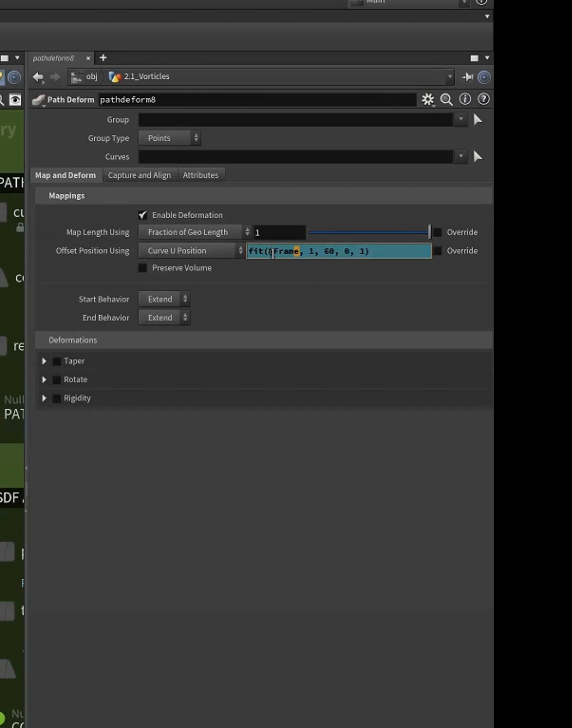The width and height of the screenshot is (572, 728).
Task: Click the obj network icon in path
Action: tap(77, 77)
